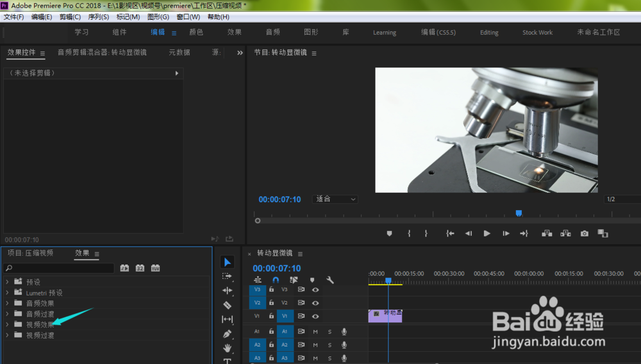Click the Lift button
This screenshot has height=364, width=641.
pyautogui.click(x=547, y=234)
